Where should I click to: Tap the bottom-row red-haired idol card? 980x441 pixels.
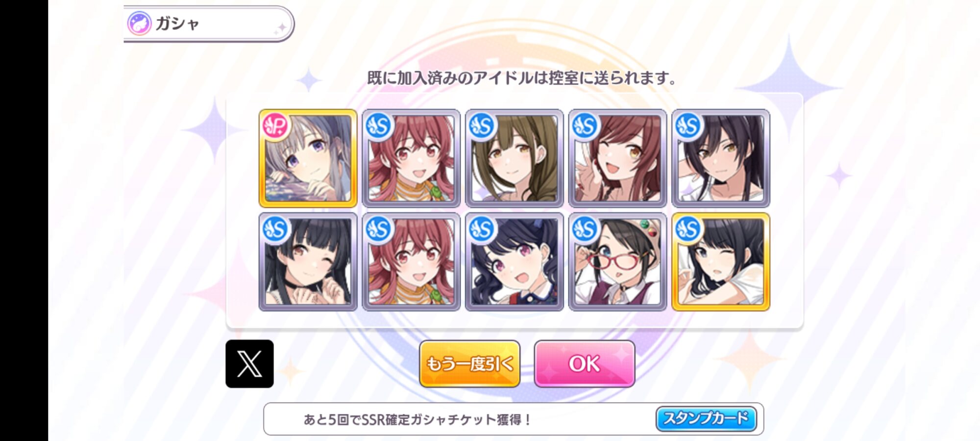pyautogui.click(x=411, y=262)
